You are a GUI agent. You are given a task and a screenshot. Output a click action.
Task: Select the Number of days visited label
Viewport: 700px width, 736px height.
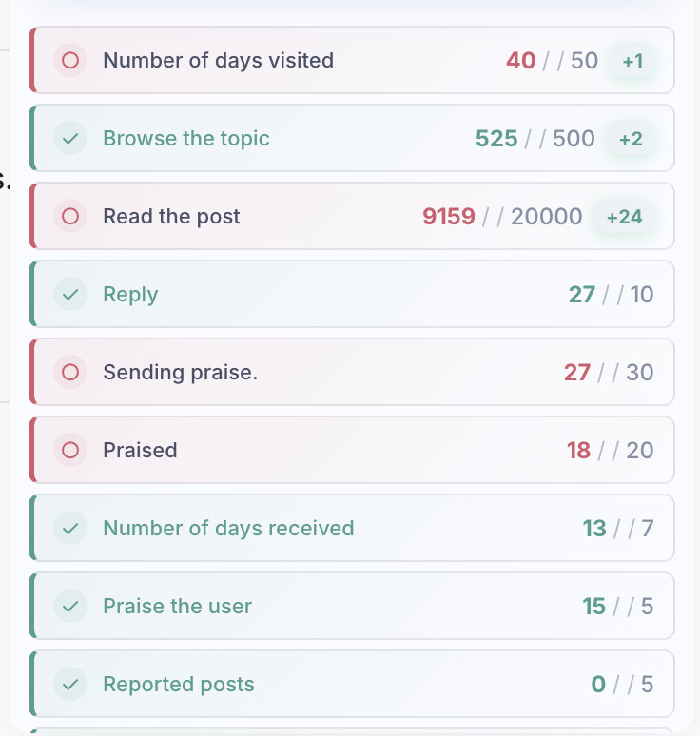point(219,61)
